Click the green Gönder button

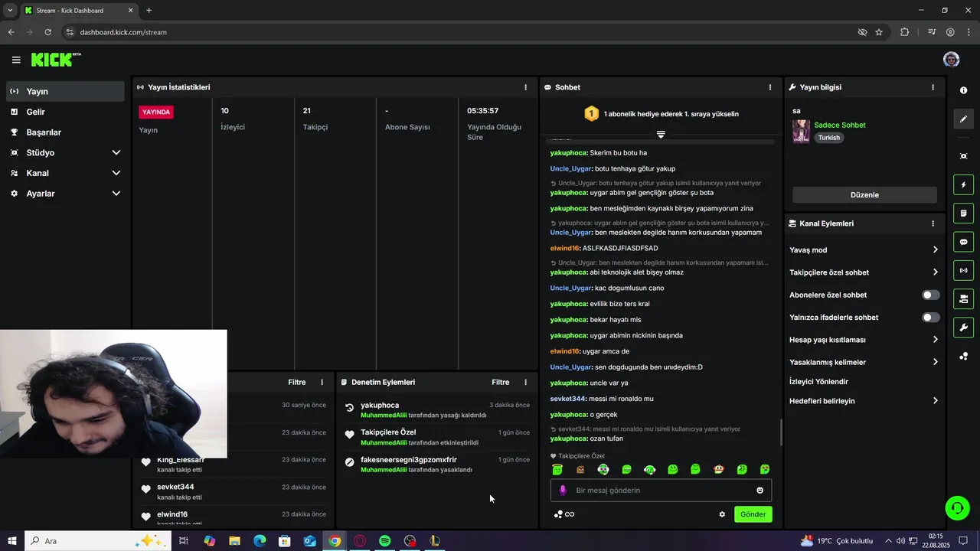(753, 514)
